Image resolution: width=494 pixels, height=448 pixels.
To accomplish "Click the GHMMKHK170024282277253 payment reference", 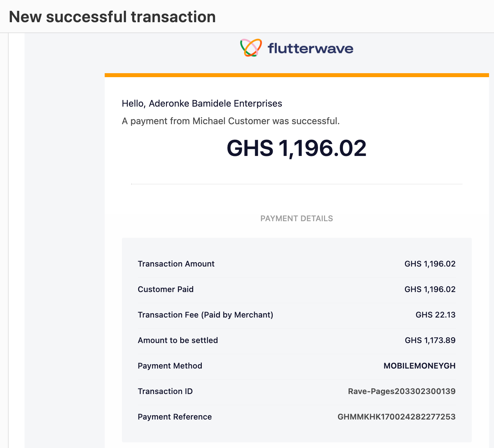I will (x=397, y=417).
